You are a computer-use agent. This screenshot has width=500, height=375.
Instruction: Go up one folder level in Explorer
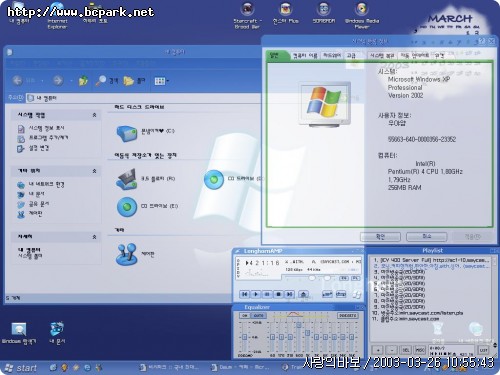pyautogui.click(x=83, y=80)
